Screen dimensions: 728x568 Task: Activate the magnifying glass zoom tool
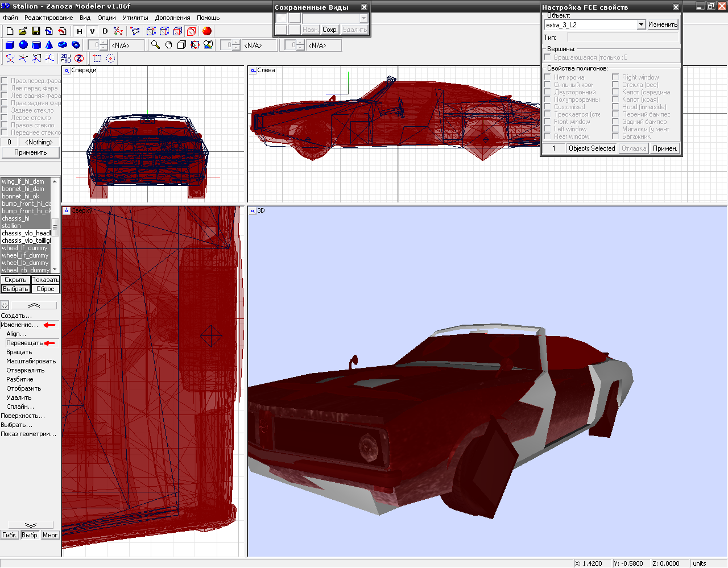tap(155, 45)
